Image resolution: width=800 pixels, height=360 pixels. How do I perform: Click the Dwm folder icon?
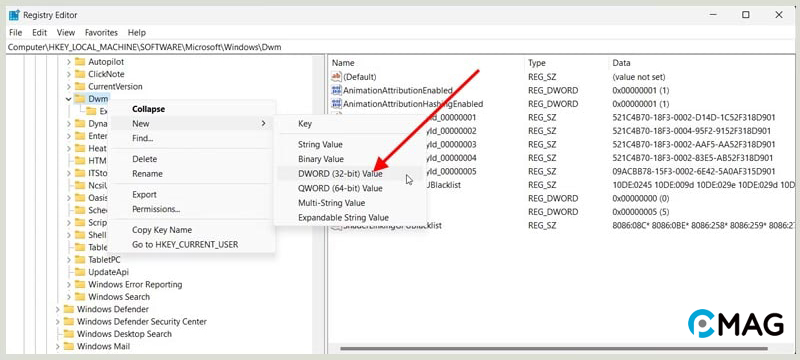[80, 99]
